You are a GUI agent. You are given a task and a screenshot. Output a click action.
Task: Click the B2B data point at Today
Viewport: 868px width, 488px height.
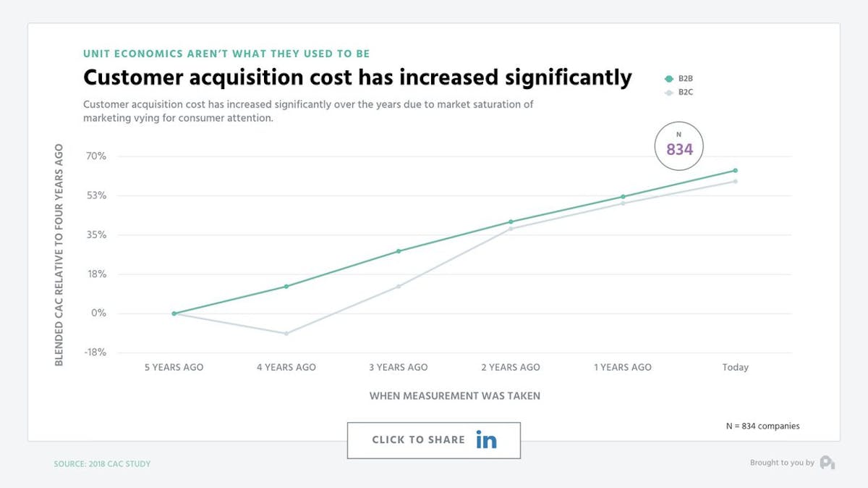(x=736, y=169)
